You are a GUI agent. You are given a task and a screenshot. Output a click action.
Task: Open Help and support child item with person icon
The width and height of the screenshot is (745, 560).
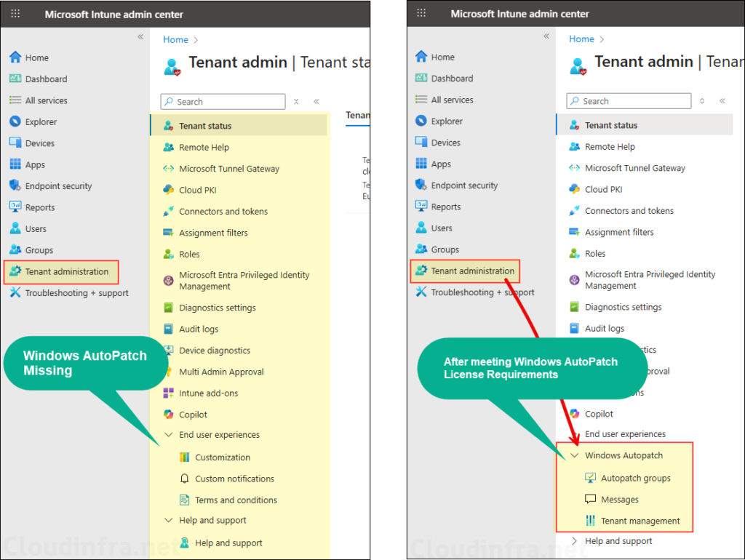pyautogui.click(x=228, y=543)
